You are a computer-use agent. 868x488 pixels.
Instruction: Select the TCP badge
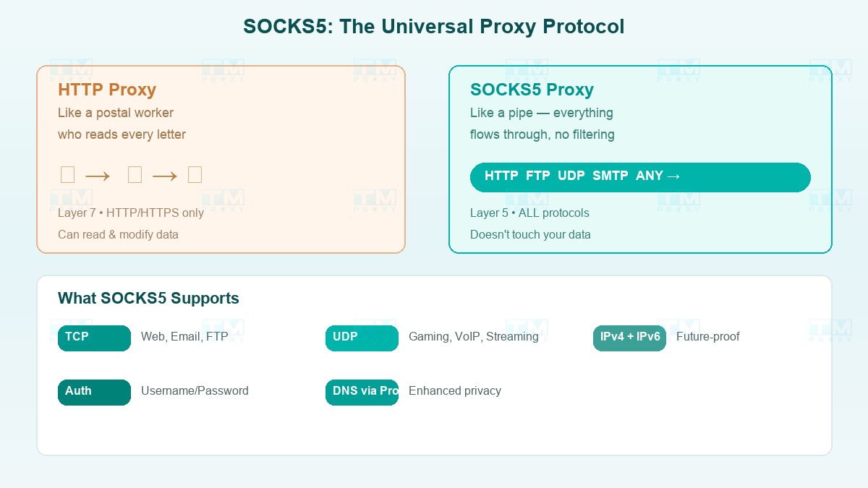coord(94,338)
